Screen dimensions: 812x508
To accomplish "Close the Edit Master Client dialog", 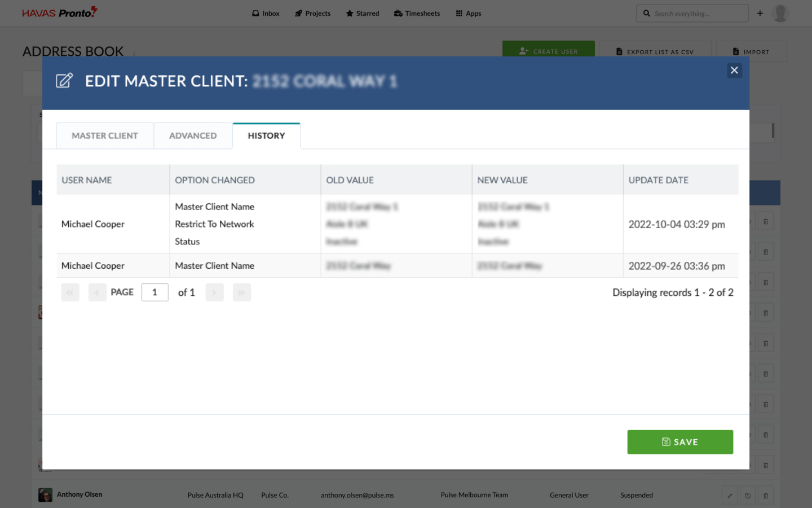I will [734, 71].
